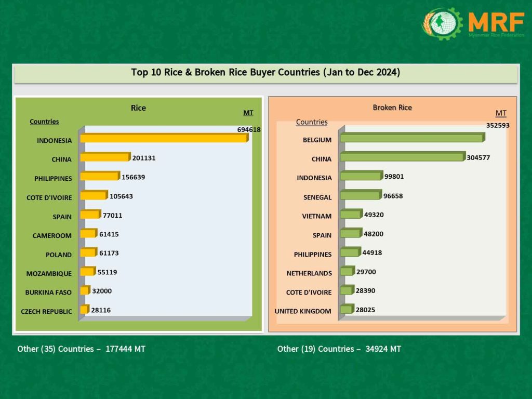Select the chart title about Top 10 buyers

click(x=265, y=72)
